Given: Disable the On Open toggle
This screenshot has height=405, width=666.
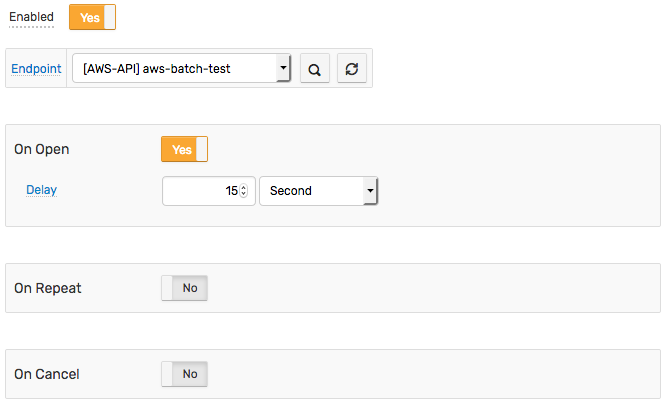Looking at the screenshot, I should [x=184, y=149].
